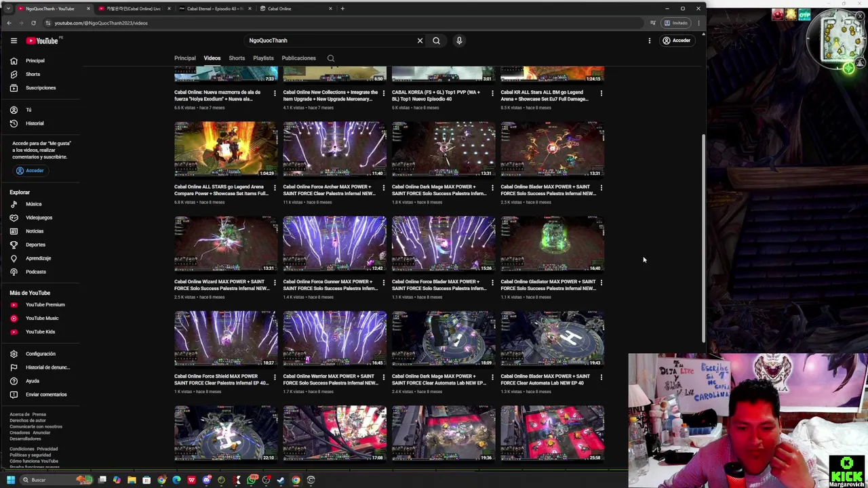Open options menu for Warrior MAX POWER video
868x488 pixels.
pos(384,378)
